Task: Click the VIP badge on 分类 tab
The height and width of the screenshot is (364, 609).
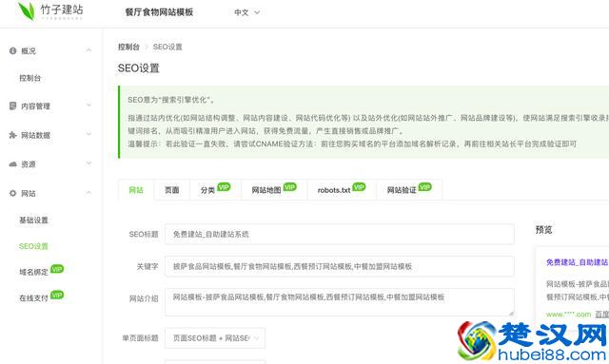Action: point(224,186)
